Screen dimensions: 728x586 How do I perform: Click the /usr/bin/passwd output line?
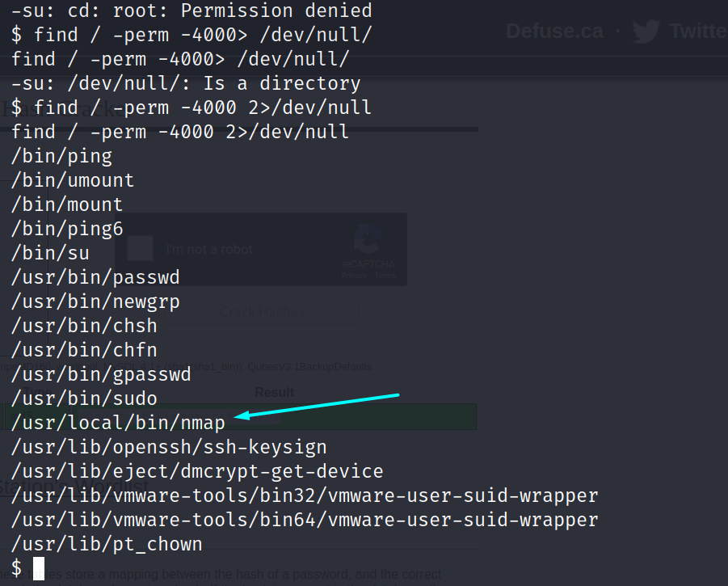(x=95, y=277)
